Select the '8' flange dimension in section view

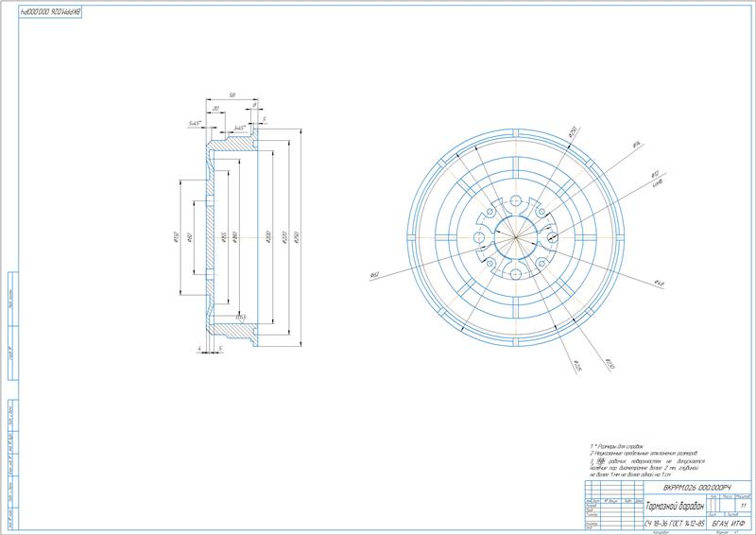click(254, 104)
